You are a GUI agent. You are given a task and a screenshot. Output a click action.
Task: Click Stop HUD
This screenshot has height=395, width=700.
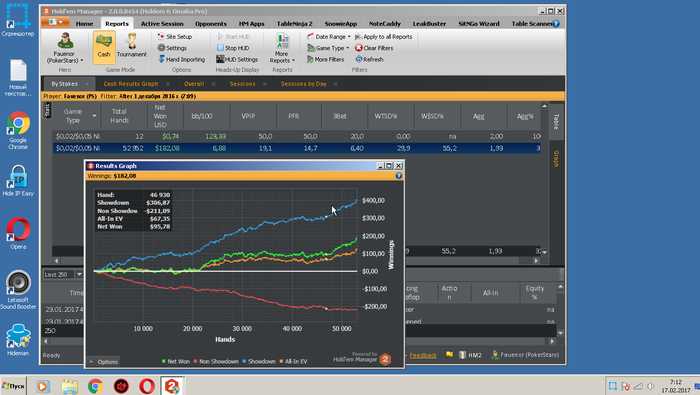233,48
